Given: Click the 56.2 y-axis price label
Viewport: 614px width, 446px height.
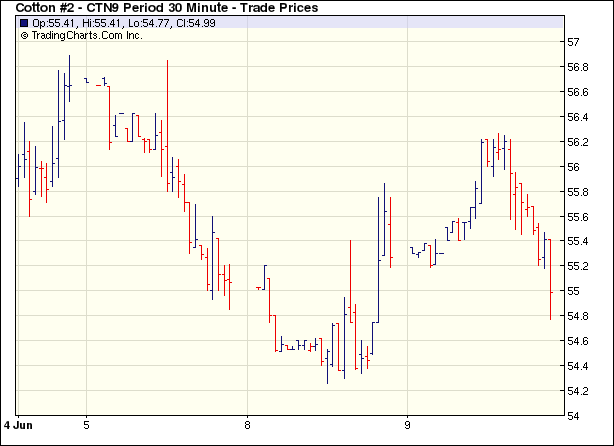Looking at the screenshot, I should pos(578,142).
